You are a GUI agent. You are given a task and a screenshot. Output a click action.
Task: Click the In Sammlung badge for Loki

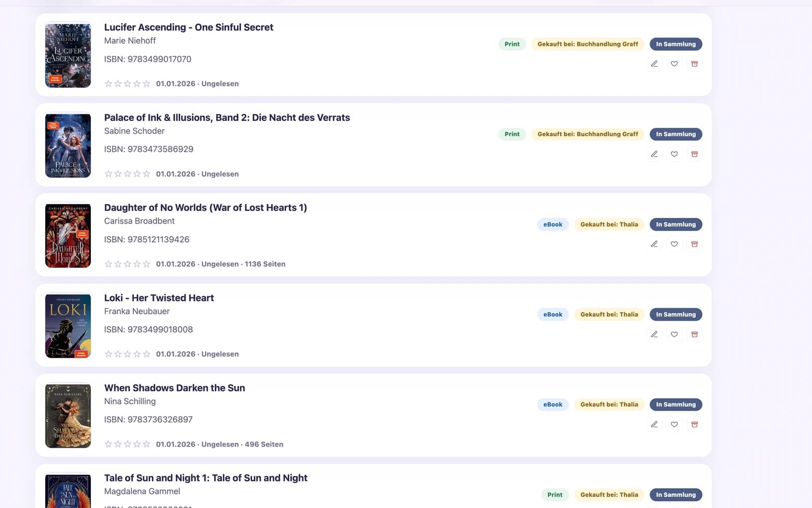(x=676, y=314)
